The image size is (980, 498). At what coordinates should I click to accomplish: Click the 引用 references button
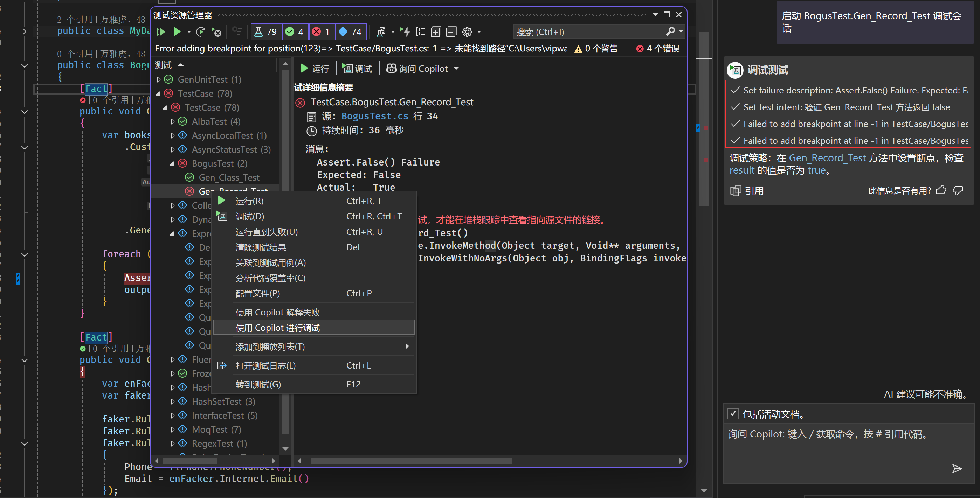coord(747,191)
